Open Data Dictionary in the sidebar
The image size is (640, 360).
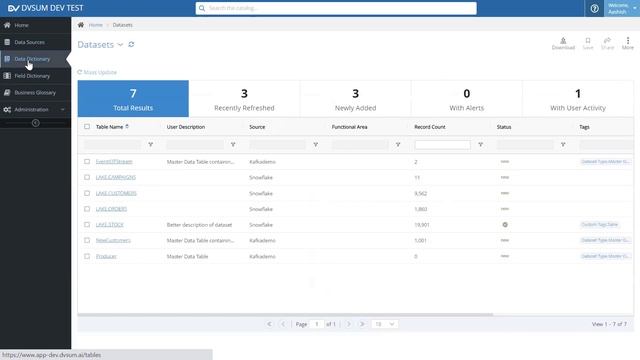[x=36, y=59]
